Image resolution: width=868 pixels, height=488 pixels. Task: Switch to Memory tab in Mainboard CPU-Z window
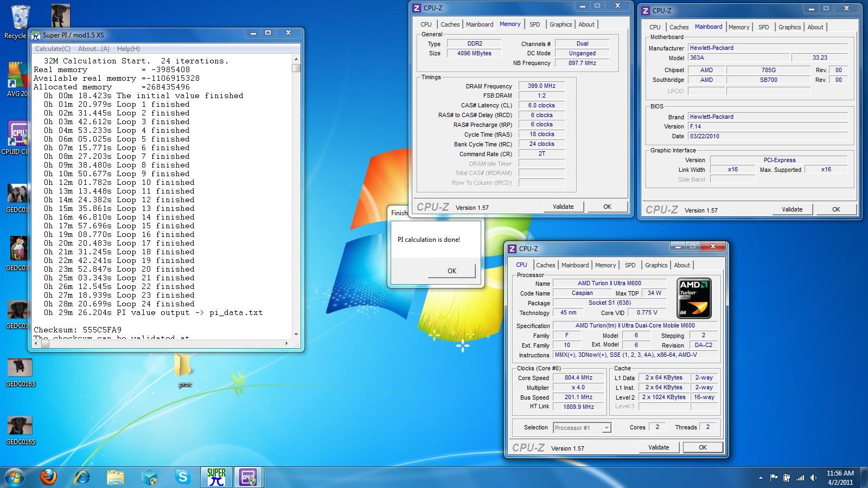coord(739,27)
